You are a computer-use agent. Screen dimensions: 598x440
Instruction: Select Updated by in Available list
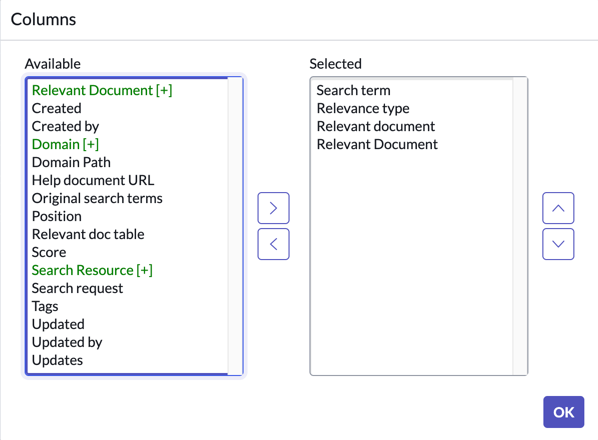[67, 342]
